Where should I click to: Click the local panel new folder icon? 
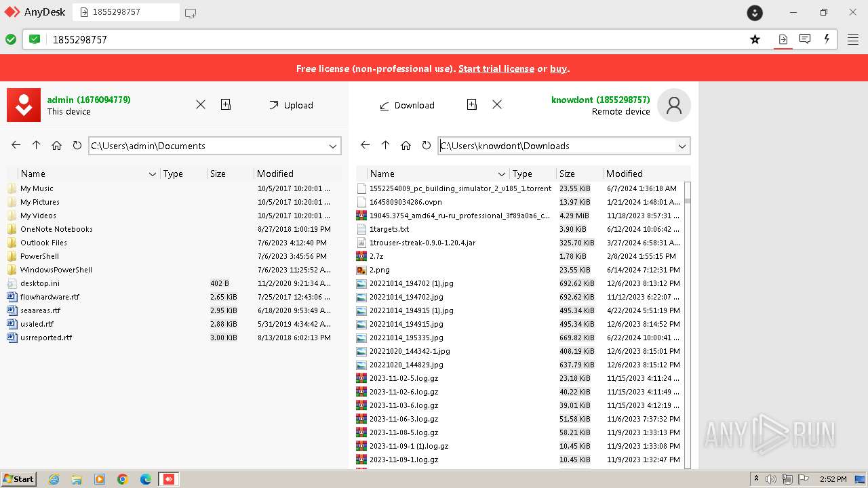click(226, 104)
